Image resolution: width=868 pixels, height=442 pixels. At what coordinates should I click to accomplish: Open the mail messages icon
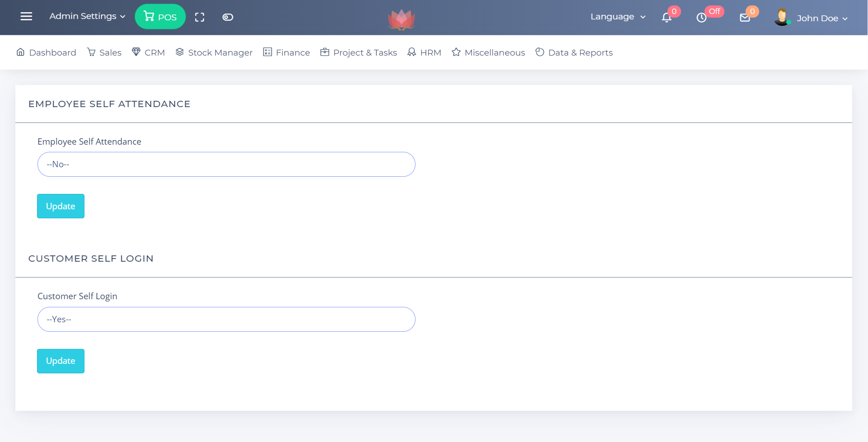(745, 18)
